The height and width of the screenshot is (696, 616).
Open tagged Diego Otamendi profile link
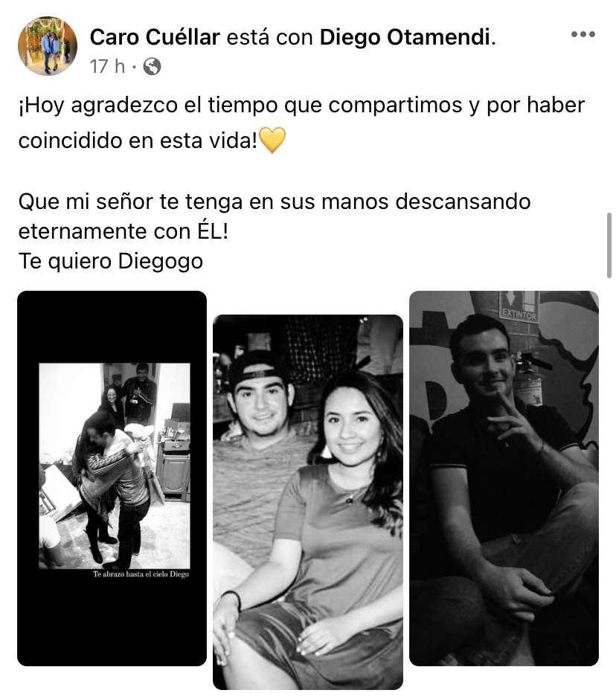coord(405,37)
